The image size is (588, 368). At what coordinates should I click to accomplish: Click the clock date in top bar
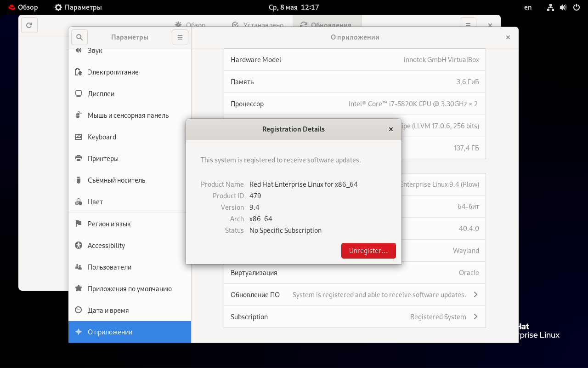pos(294,7)
